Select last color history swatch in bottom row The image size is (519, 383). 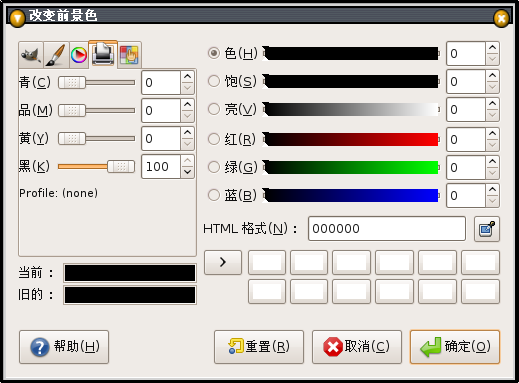click(x=480, y=292)
